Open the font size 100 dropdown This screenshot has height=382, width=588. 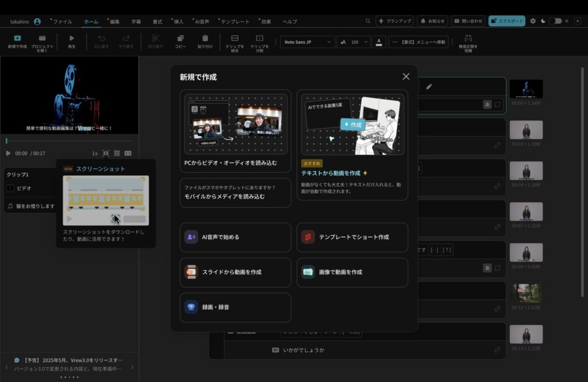tap(354, 42)
